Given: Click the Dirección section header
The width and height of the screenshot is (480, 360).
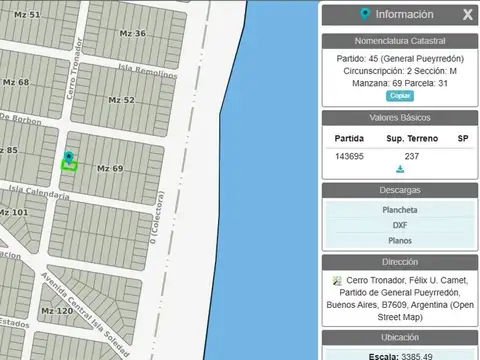Looking at the screenshot, I should [x=400, y=262].
